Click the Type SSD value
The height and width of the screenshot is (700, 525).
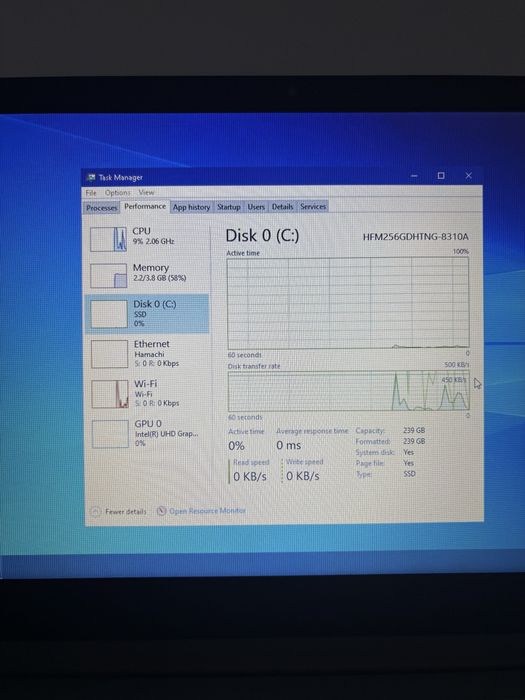point(409,474)
